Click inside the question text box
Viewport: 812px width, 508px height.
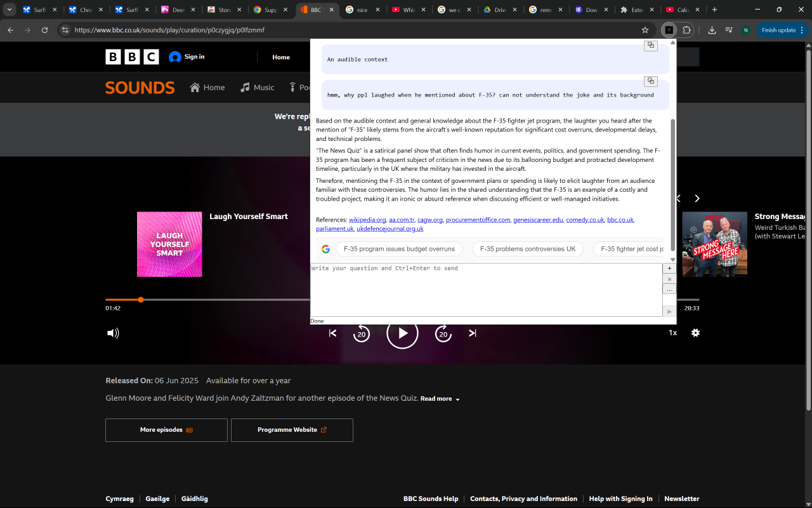486,290
